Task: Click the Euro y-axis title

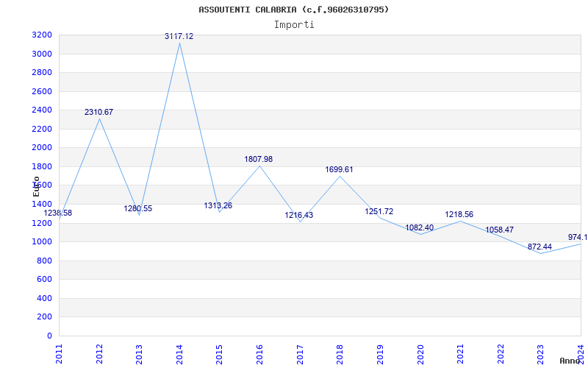Action: click(36, 186)
